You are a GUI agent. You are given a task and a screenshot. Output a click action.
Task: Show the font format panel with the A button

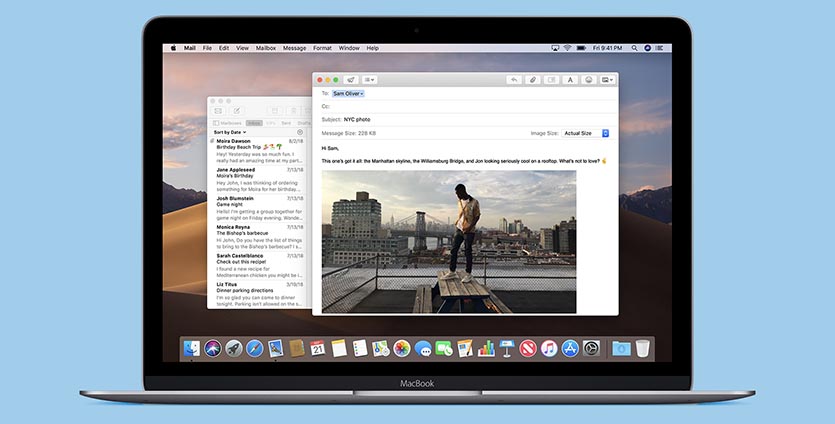[x=570, y=79]
